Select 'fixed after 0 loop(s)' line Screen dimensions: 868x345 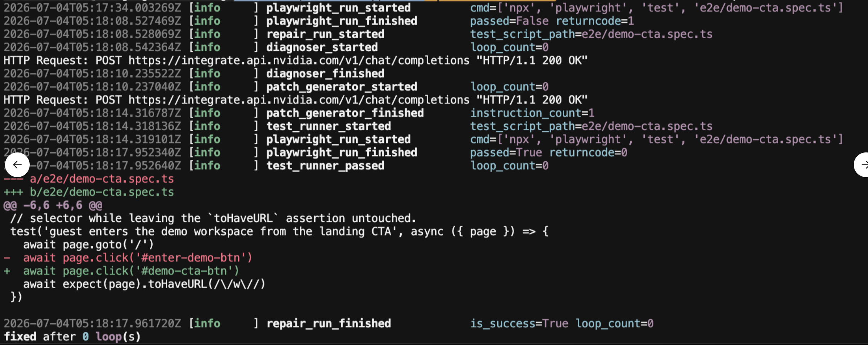click(72, 337)
